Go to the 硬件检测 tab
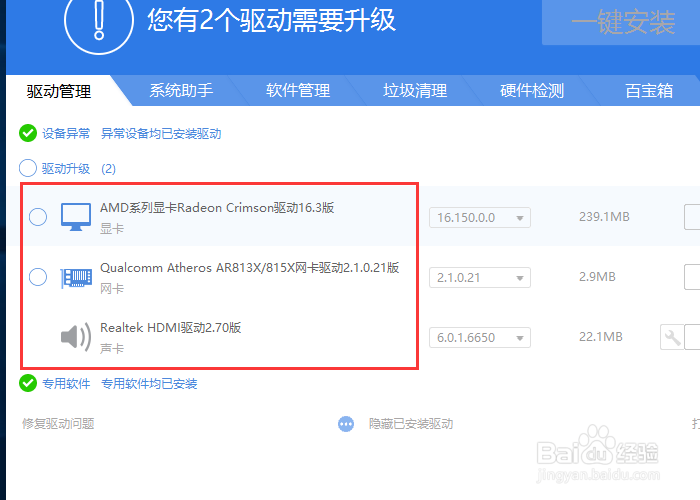 tap(532, 90)
